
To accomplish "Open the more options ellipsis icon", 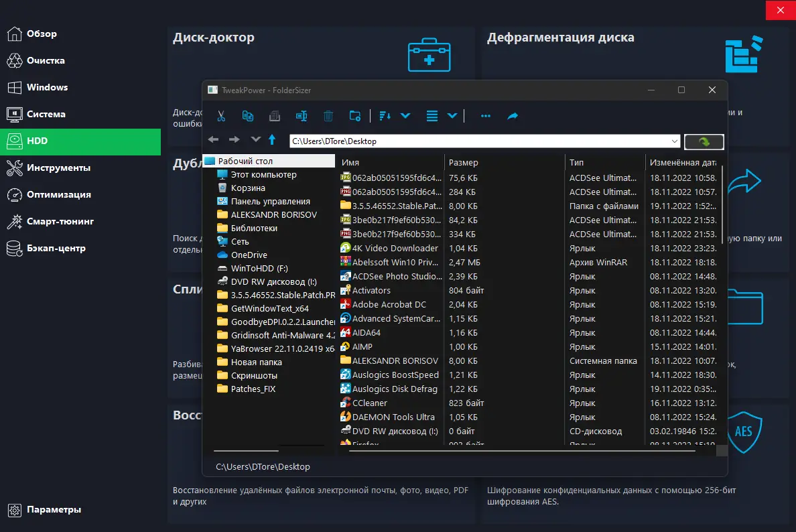I will [x=485, y=115].
